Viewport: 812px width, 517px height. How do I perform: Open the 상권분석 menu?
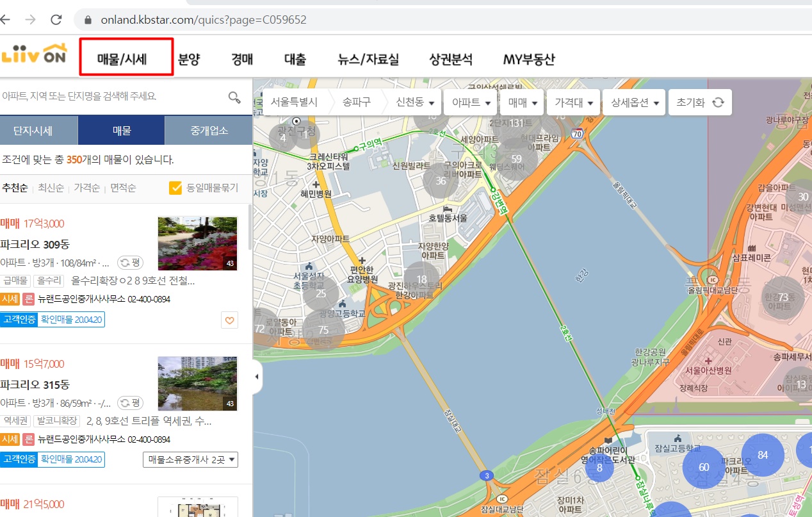(451, 60)
